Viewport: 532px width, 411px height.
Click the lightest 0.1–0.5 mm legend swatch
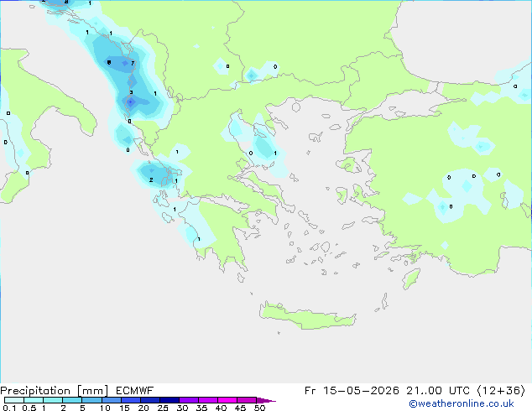coord(14,400)
